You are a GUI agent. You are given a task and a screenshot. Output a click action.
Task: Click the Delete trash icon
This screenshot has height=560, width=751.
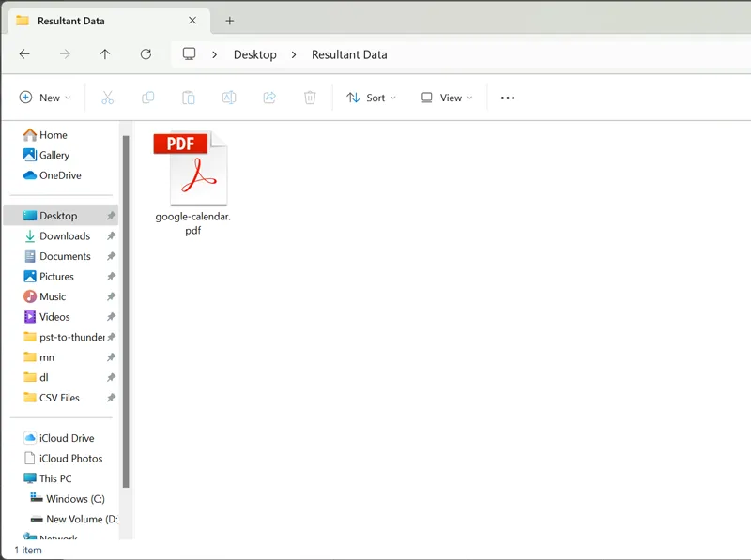click(310, 98)
